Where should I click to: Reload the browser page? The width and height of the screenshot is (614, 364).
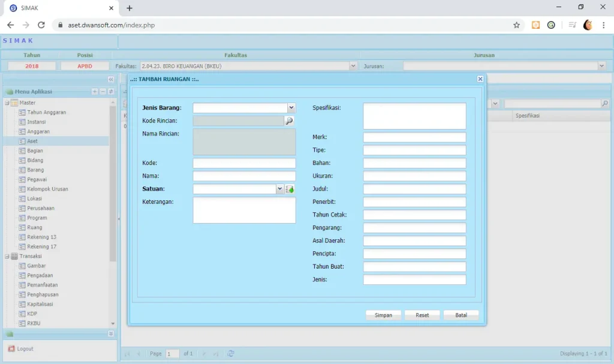pos(41,25)
